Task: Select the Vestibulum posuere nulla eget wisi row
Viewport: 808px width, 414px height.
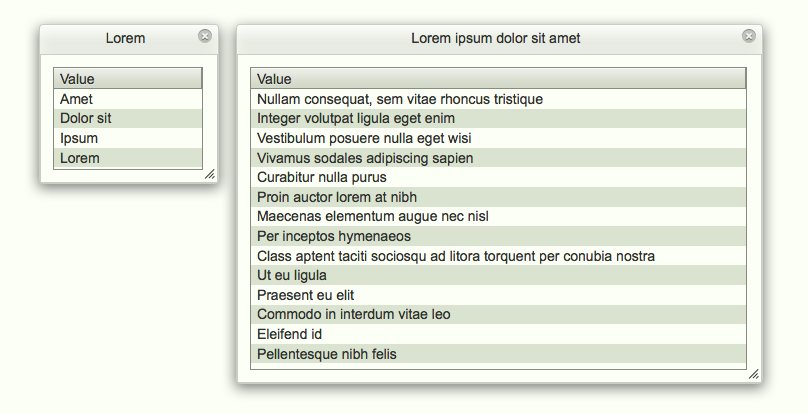Action: click(x=498, y=138)
